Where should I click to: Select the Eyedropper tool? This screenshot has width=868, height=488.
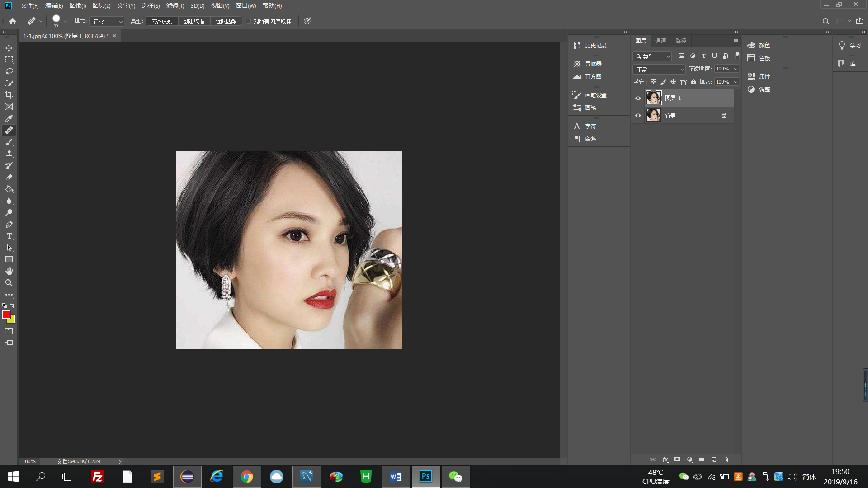point(9,118)
